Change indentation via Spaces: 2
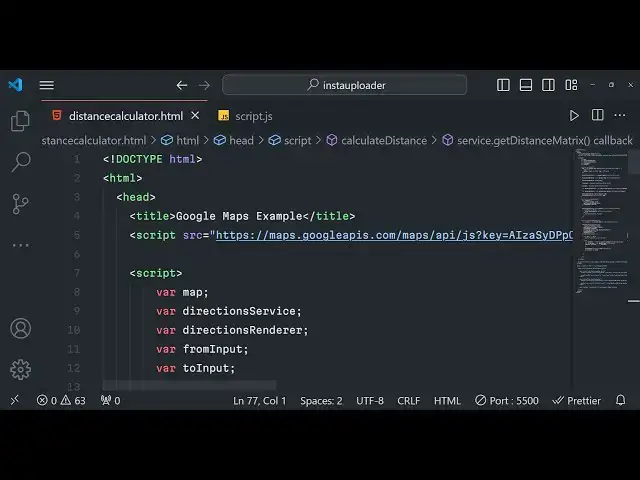 point(321,400)
